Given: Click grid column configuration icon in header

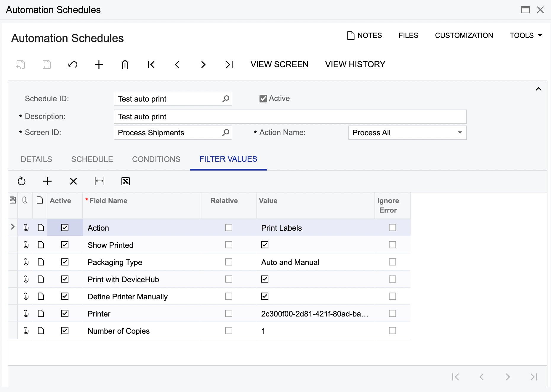Looking at the screenshot, I should pos(13,200).
